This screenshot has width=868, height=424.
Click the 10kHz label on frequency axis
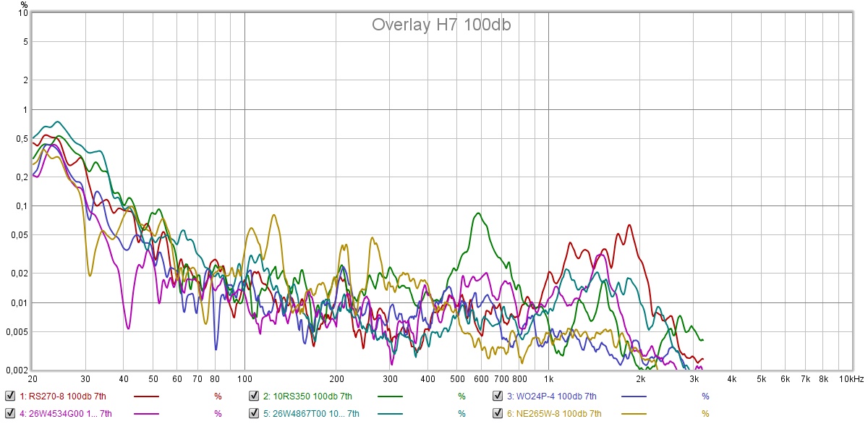point(851,379)
